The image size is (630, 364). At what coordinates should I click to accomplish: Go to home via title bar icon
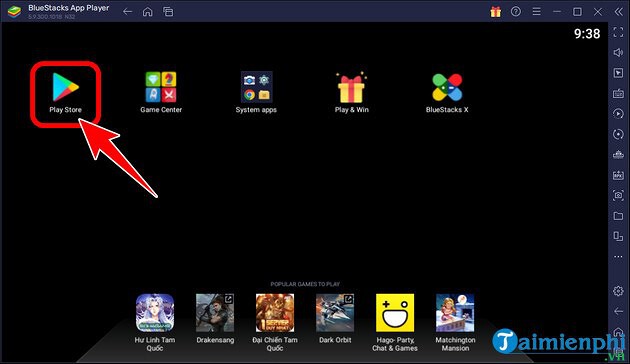coord(147,12)
